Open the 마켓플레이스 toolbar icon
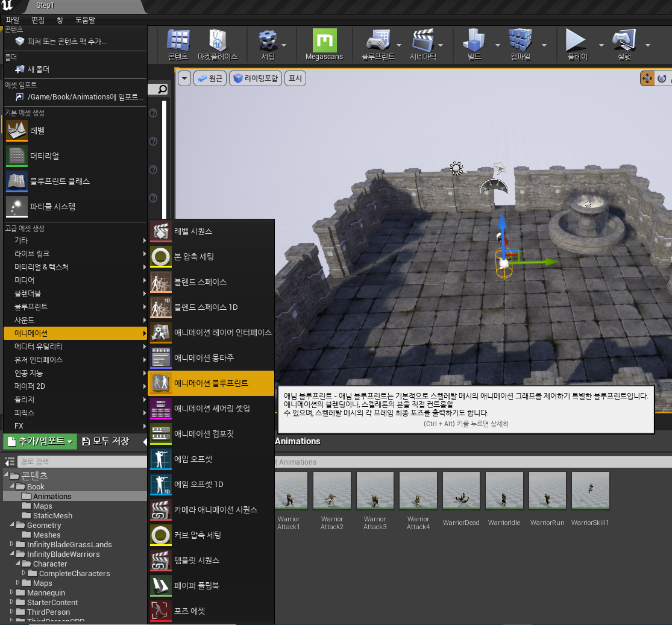The width and height of the screenshot is (672, 625). point(218,45)
